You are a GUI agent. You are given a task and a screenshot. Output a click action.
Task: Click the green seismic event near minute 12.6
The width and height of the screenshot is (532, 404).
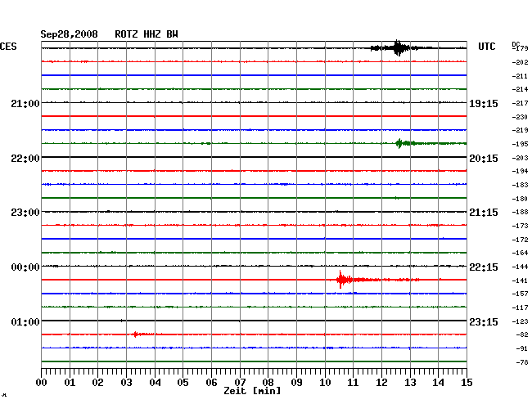[x=400, y=143]
